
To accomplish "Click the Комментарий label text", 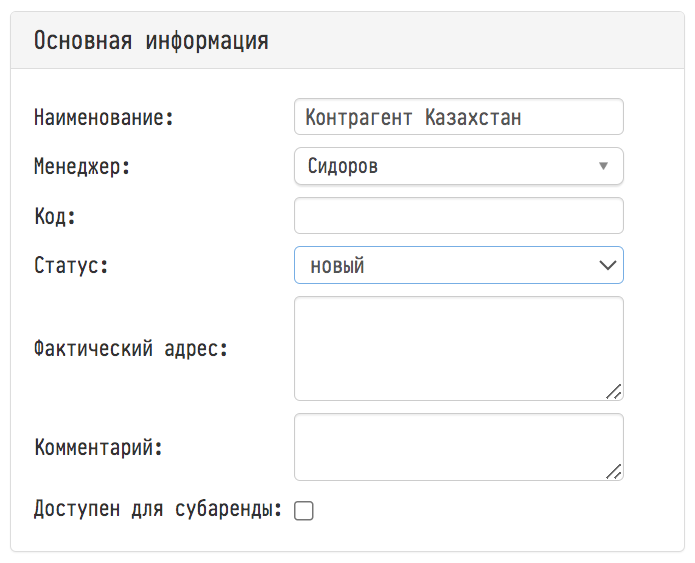I will point(98,448).
